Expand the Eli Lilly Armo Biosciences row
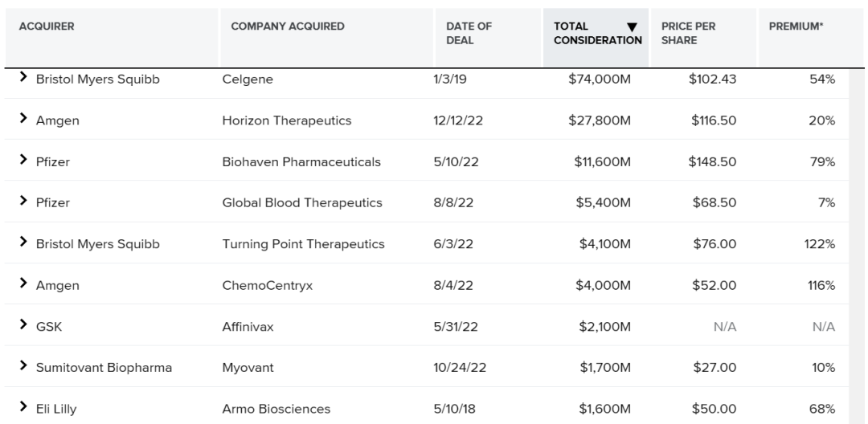Image resolution: width=868 pixels, height=424 pixels. coord(24,409)
